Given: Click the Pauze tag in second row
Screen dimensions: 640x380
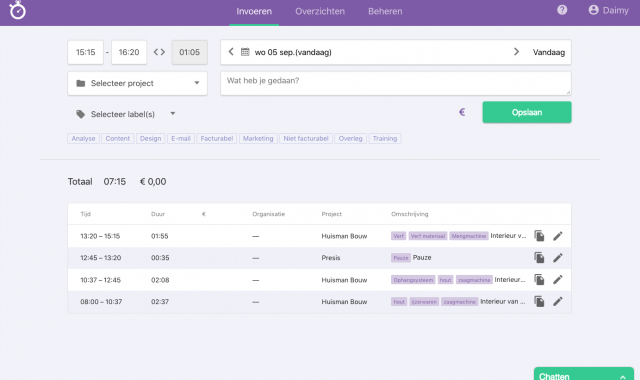Looking at the screenshot, I should pos(401,258).
